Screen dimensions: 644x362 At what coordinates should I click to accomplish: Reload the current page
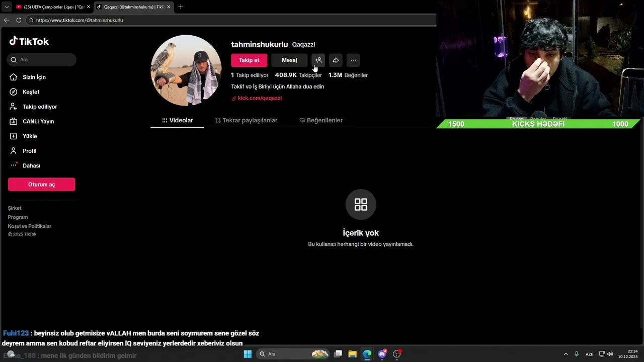pos(19,20)
